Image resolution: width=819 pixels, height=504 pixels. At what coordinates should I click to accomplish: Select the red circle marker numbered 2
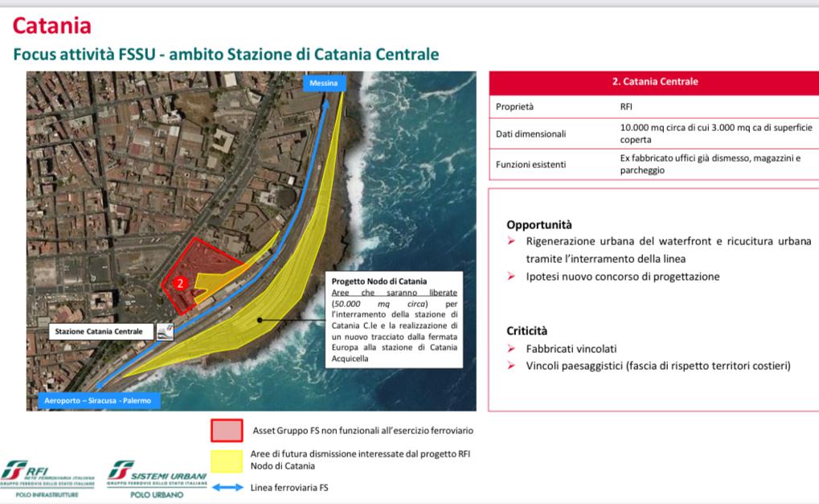(x=180, y=283)
